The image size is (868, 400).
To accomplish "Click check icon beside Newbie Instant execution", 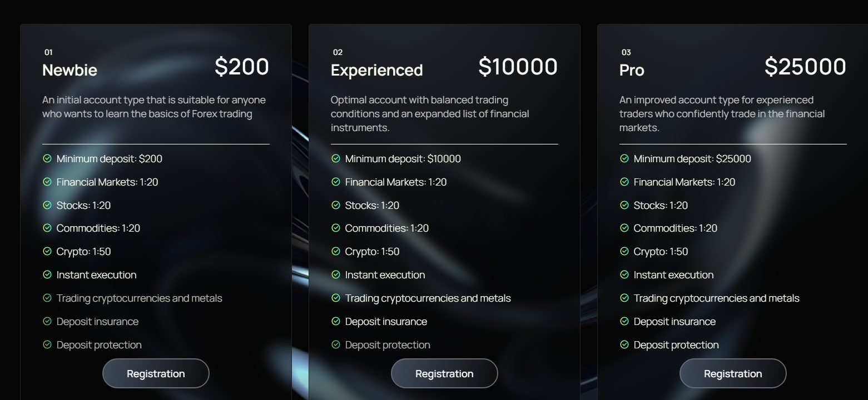I will point(47,274).
